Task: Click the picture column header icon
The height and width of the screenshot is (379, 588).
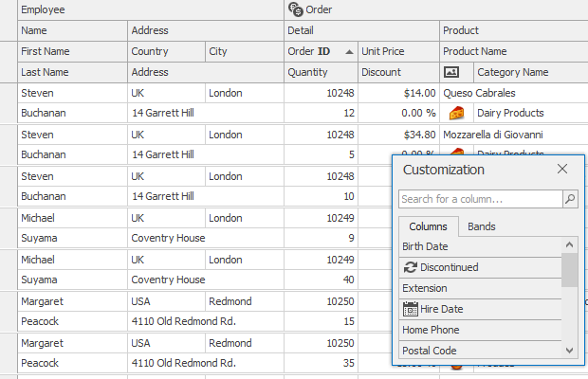Action: pos(451,72)
